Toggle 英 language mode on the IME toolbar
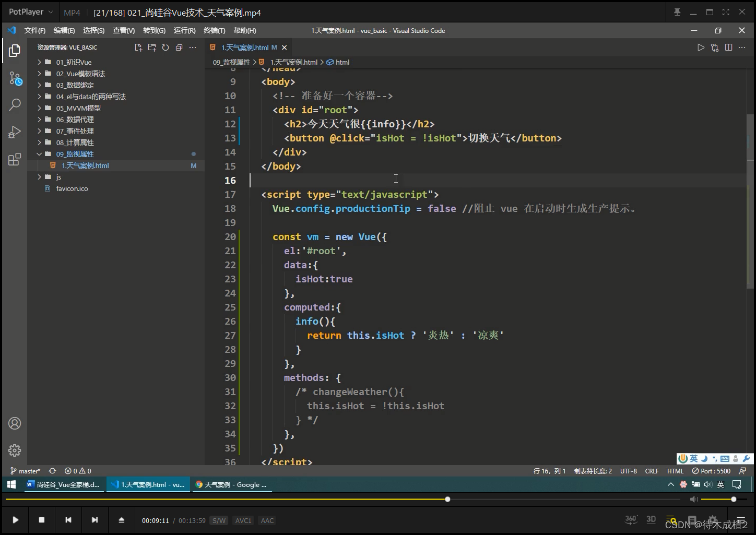Viewport: 756px width, 535px height. pos(694,459)
